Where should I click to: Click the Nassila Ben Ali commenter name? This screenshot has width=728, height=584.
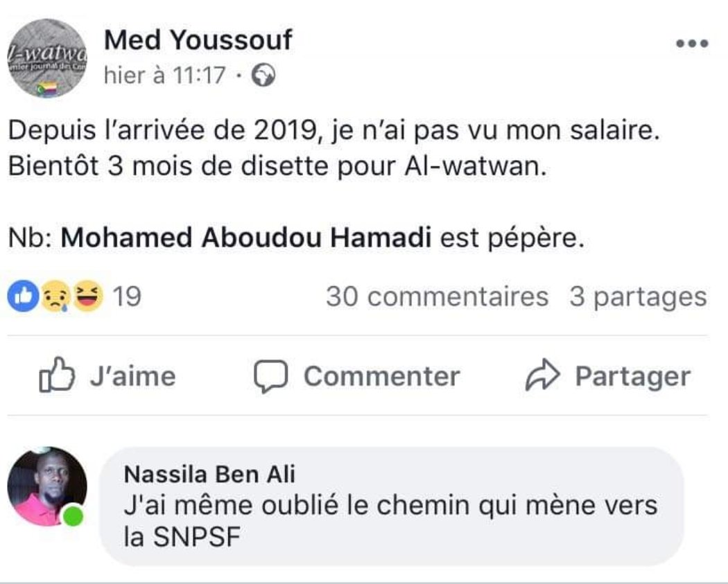[209, 475]
